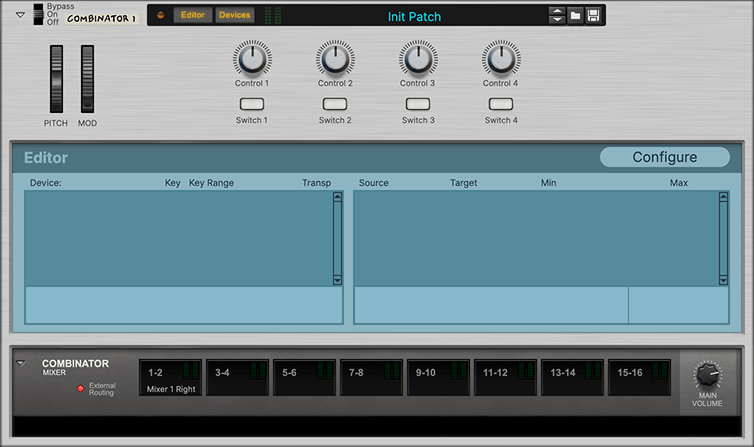Collapse the Combinator Mixer fold arrow

pyautogui.click(x=21, y=363)
